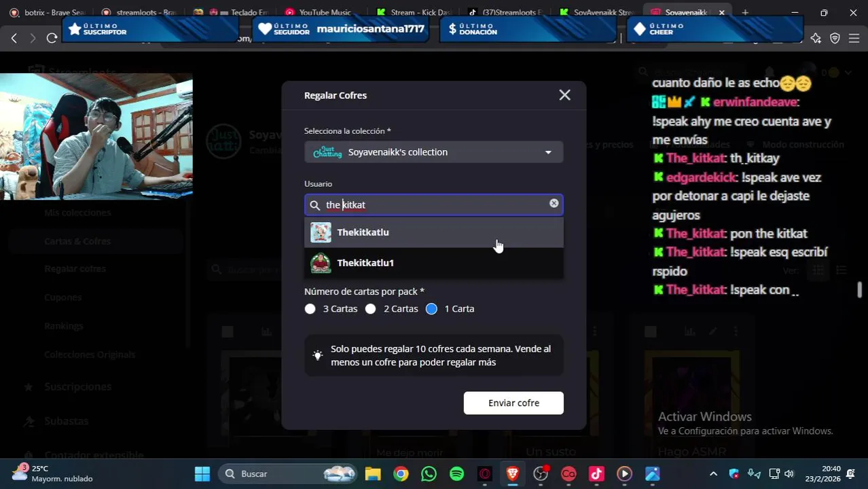868x489 pixels.
Task: Click The_kitkat username in chat message 'pon the kitkat'
Action: coord(695,234)
